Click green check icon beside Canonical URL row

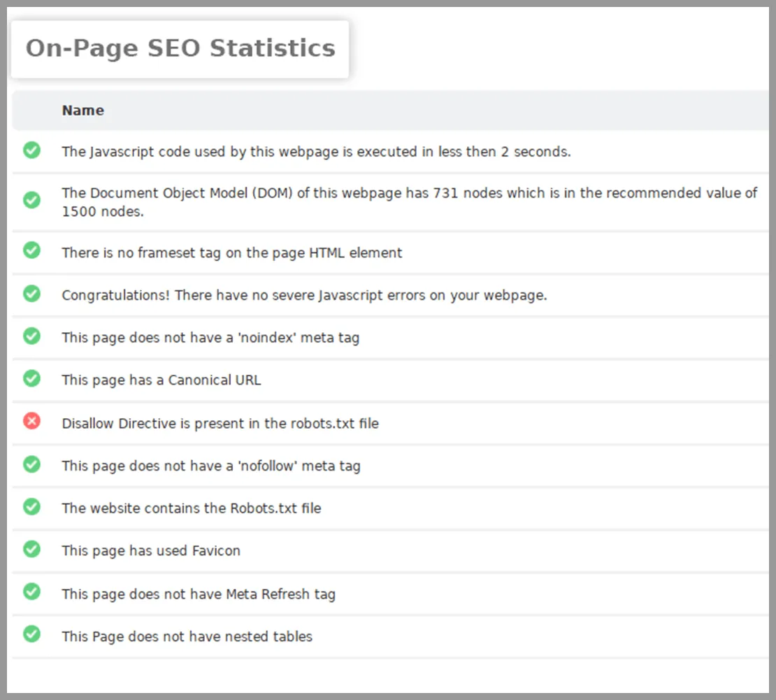(x=31, y=379)
